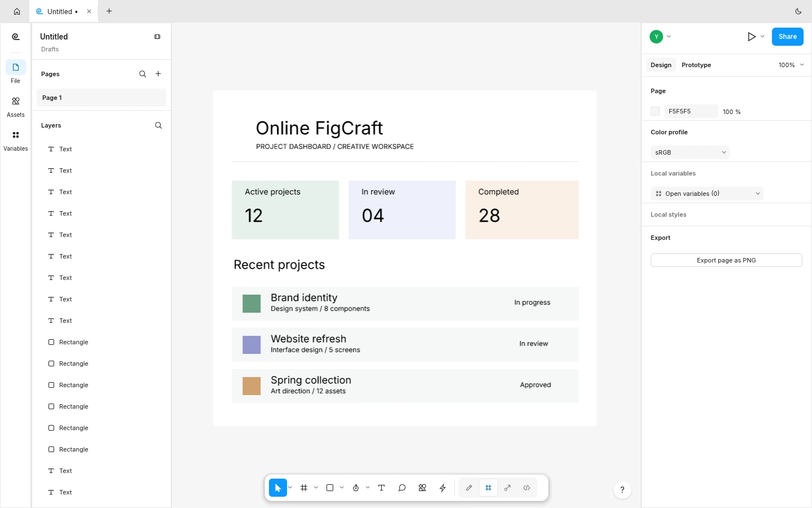Expand the user avatar chevron
Screen dimensions: 812x508
pos(669,37)
